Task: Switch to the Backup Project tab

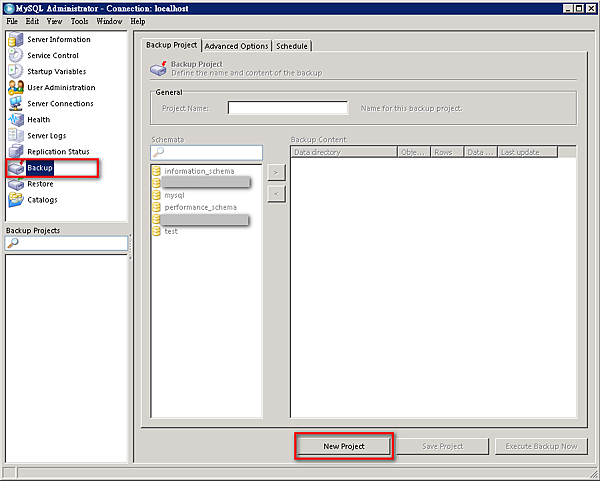Action: click(x=171, y=45)
